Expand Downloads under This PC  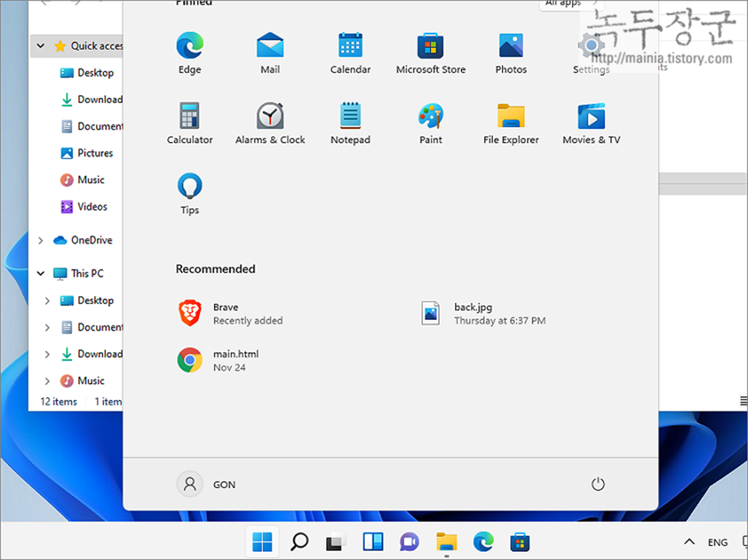(x=47, y=354)
